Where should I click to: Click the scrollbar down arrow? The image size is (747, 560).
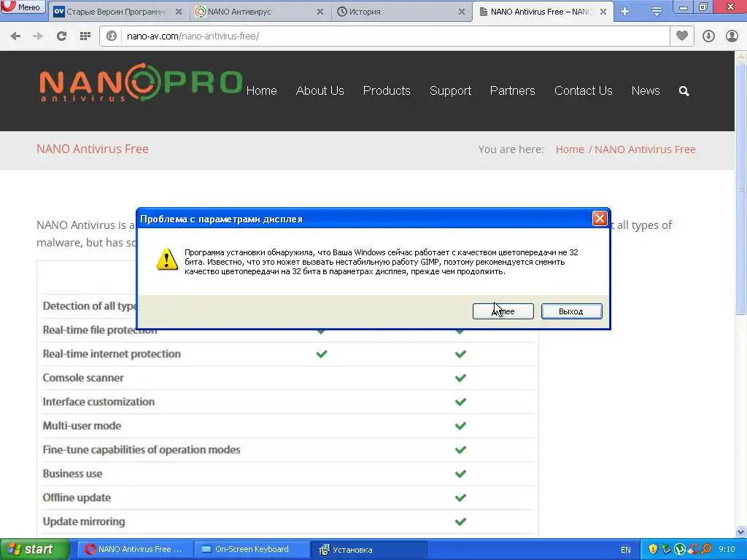point(741,532)
